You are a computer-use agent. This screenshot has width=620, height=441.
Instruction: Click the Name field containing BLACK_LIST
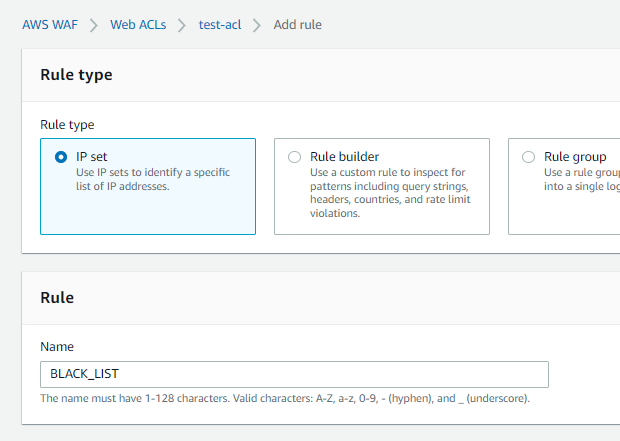[294, 374]
